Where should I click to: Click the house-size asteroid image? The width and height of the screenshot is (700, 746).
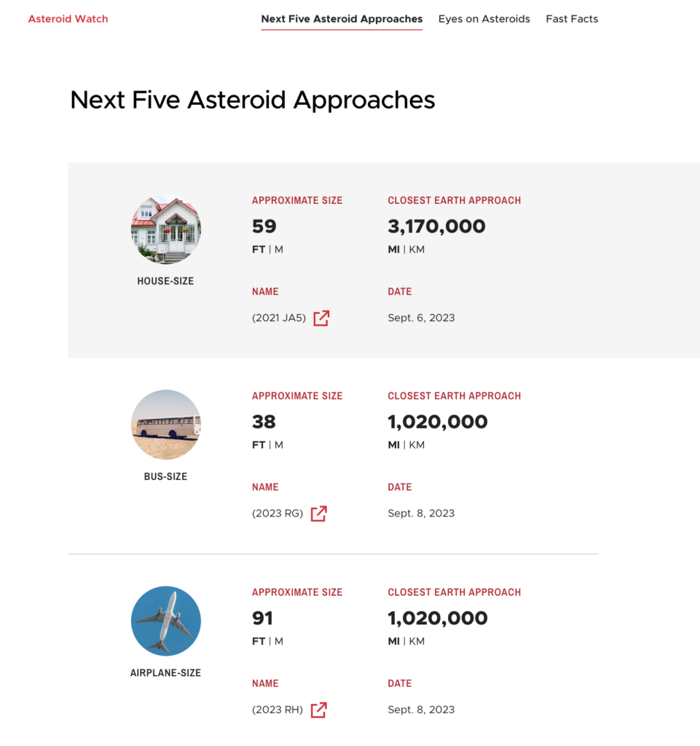166,229
